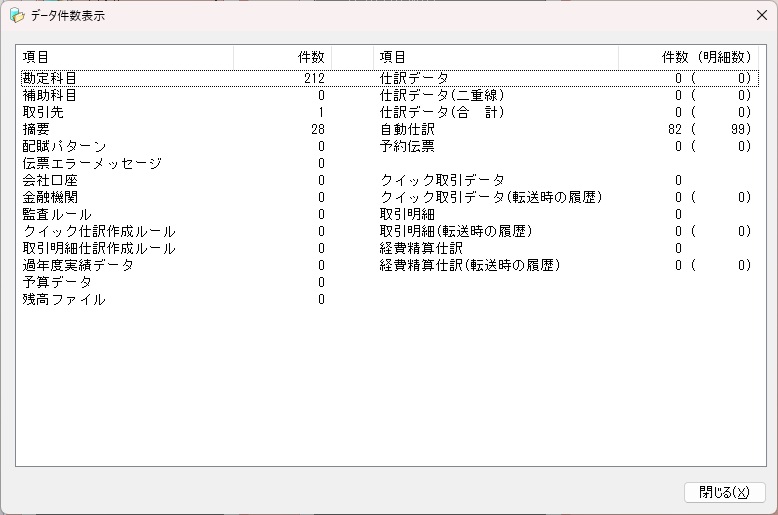Click the dialog title bar folder icon
778x515 pixels.
coord(17,16)
